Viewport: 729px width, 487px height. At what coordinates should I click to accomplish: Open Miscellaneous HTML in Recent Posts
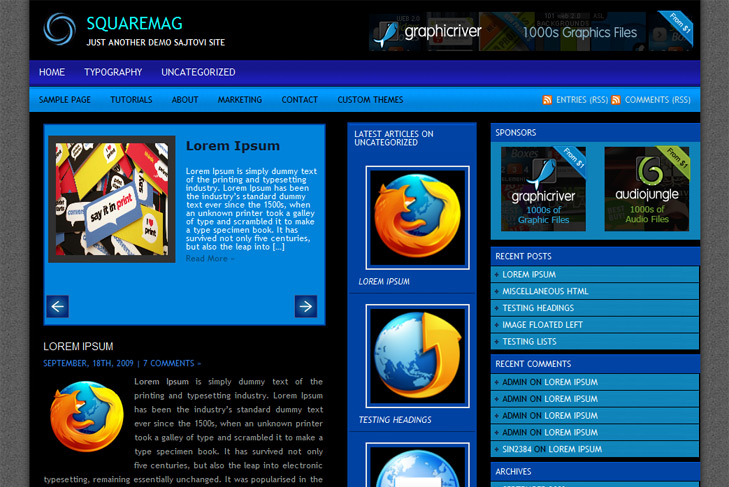(x=545, y=291)
